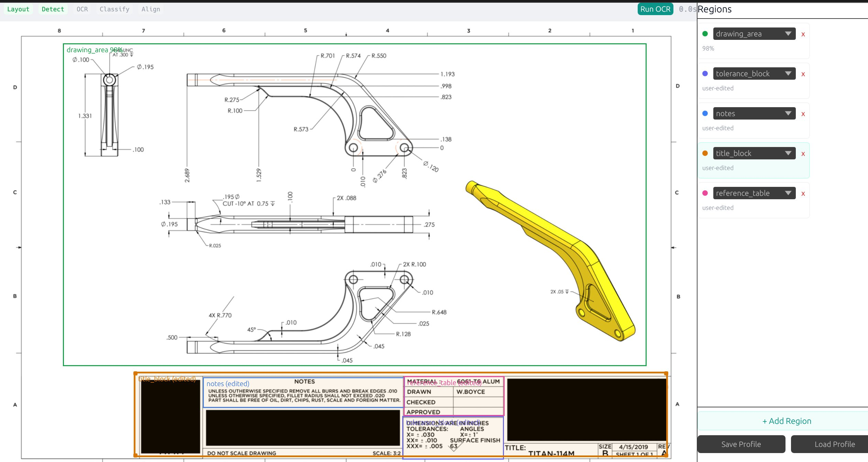Go to the Align tab
The width and height of the screenshot is (868, 462).
click(x=151, y=9)
